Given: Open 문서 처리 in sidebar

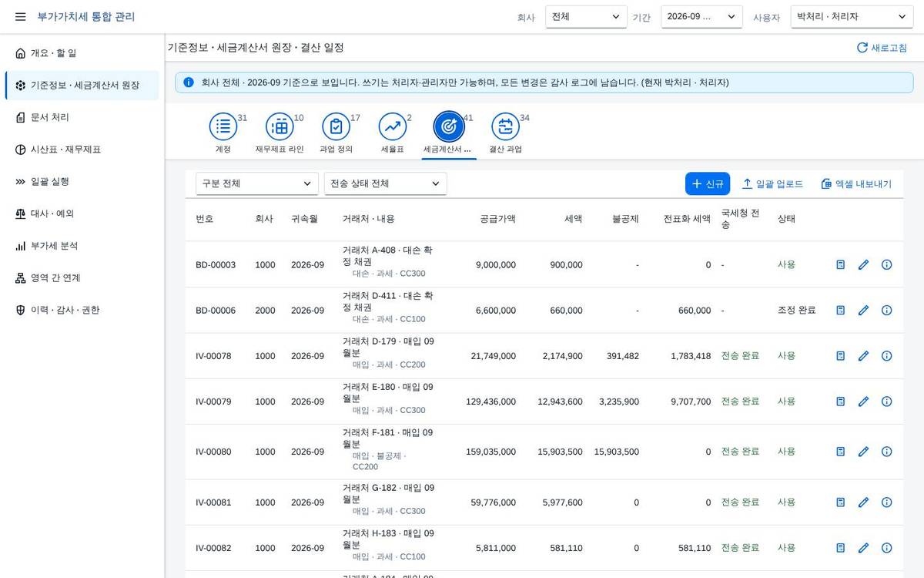Looking at the screenshot, I should [x=82, y=117].
